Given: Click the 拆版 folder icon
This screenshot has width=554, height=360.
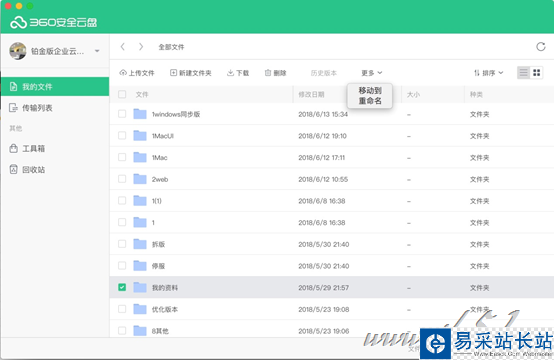Looking at the screenshot, I should tap(140, 244).
